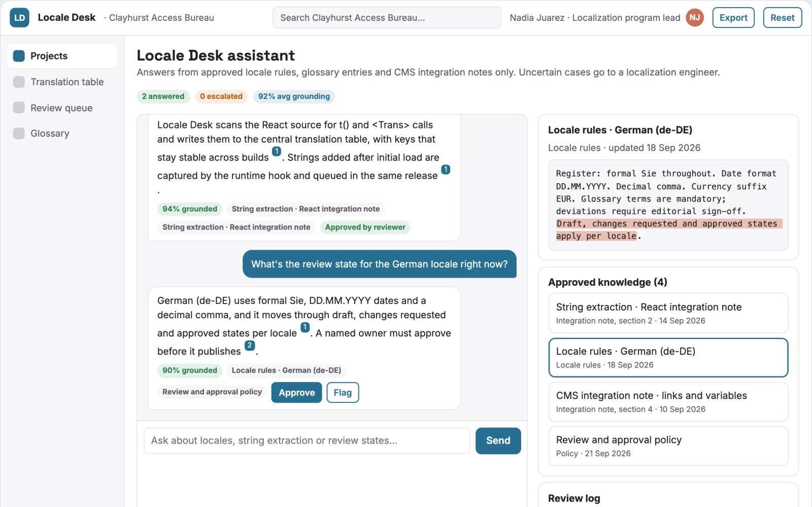Click the LD Locale Desk logo icon

tap(19, 18)
